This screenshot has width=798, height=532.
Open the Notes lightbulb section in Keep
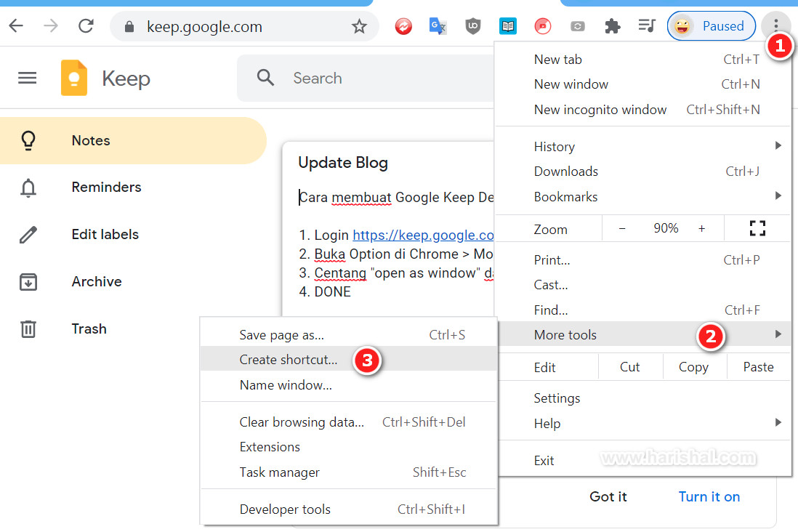pyautogui.click(x=90, y=140)
